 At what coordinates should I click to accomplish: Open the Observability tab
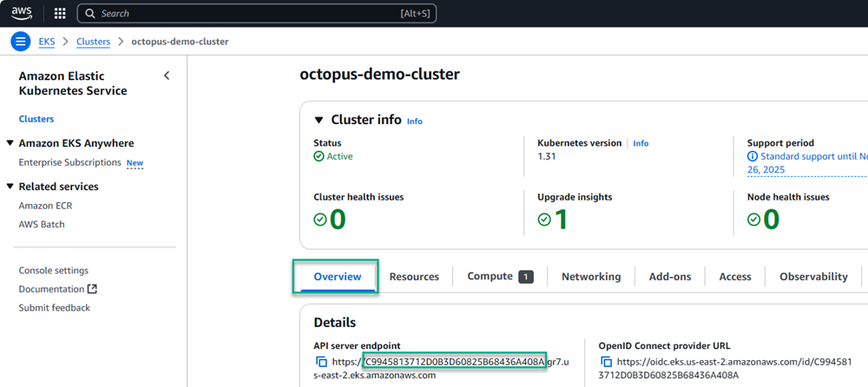pyautogui.click(x=813, y=277)
